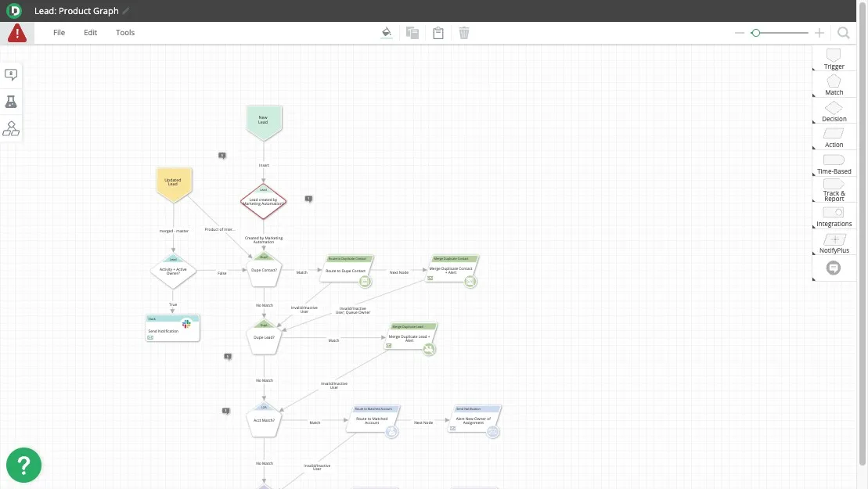Image resolution: width=868 pixels, height=489 pixels.
Task: Select the Alert New Owner of Assignment node
Action: point(474,420)
